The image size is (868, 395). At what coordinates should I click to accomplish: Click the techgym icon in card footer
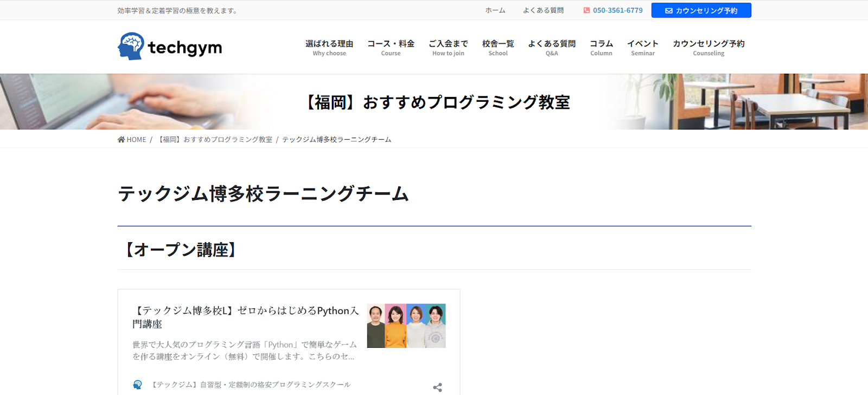(137, 385)
